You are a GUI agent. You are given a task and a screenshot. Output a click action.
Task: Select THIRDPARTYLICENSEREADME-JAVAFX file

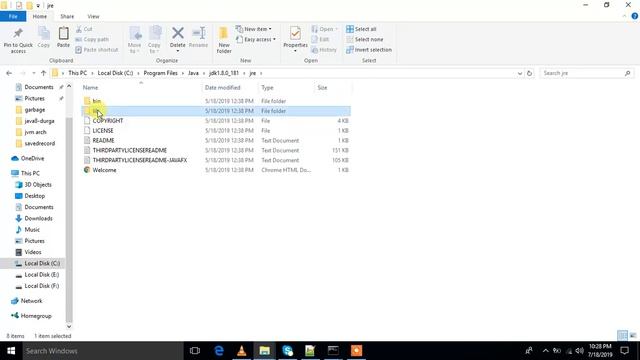(216, 160)
